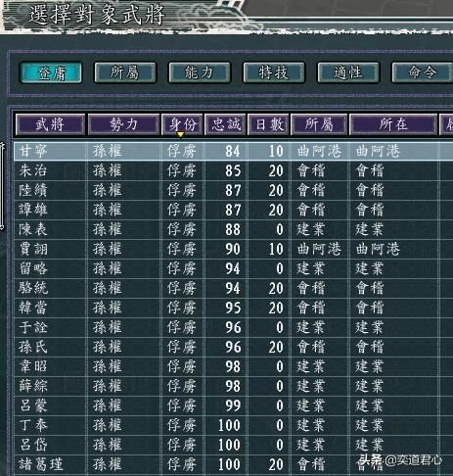The width and height of the screenshot is (453, 476).
Task: Select officer 譚雄
Action: (x=32, y=210)
